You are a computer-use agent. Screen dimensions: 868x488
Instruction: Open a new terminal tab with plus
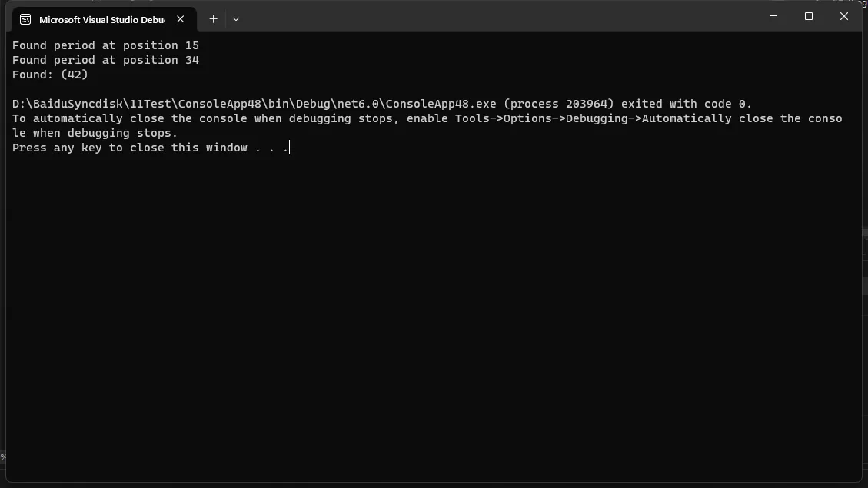click(x=213, y=19)
